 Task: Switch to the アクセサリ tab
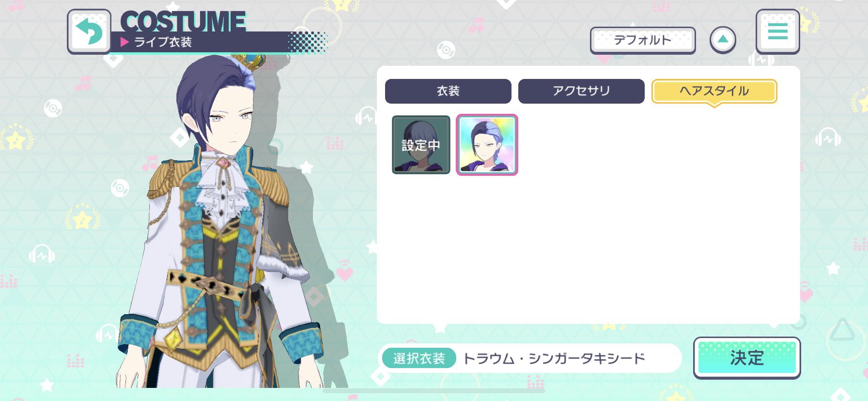coord(581,91)
